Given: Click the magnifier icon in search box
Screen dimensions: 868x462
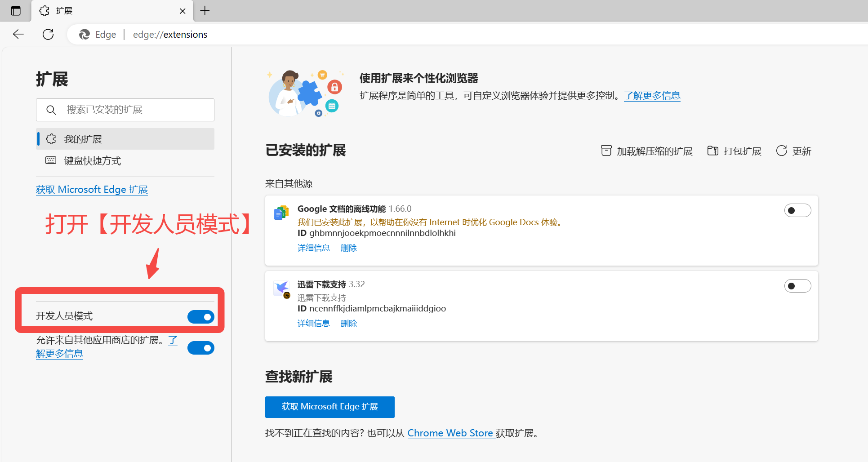Looking at the screenshot, I should 51,110.
